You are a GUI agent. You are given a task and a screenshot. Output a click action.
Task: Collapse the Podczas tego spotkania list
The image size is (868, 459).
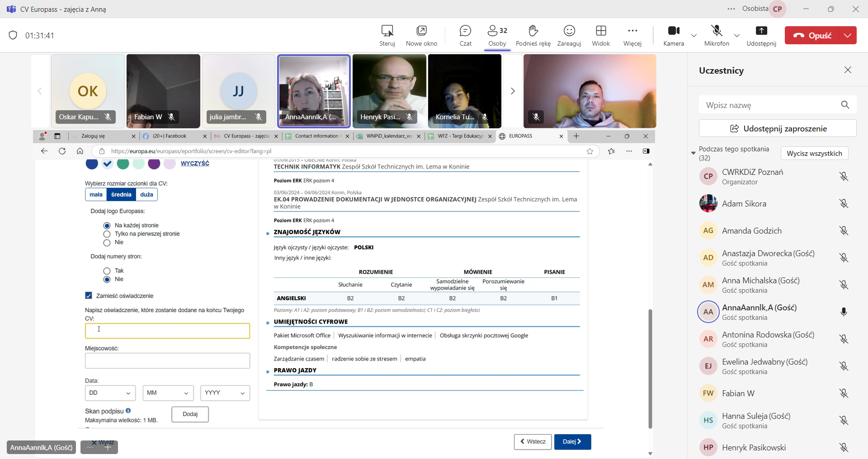point(693,153)
